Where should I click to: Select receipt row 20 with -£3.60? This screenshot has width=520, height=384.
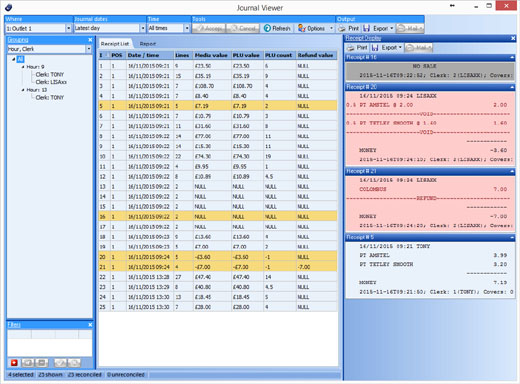(218, 257)
